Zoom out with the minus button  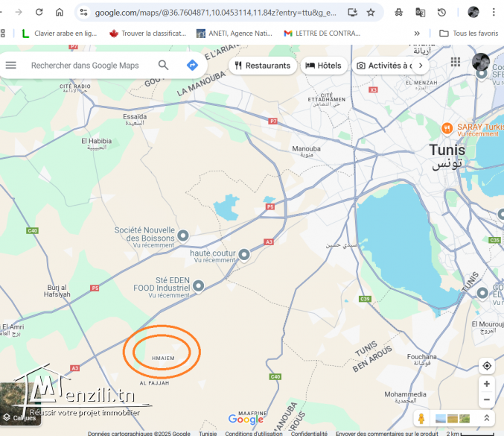(x=486, y=399)
